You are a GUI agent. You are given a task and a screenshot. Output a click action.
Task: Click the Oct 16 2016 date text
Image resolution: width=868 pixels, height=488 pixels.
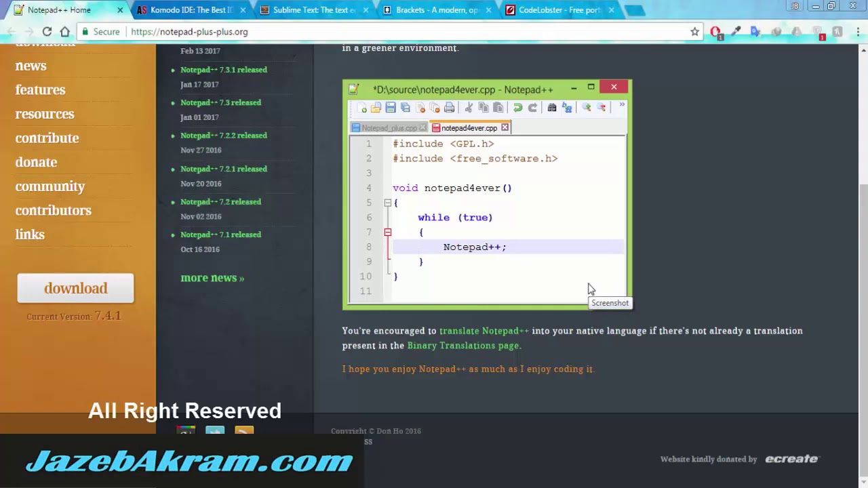coord(200,249)
